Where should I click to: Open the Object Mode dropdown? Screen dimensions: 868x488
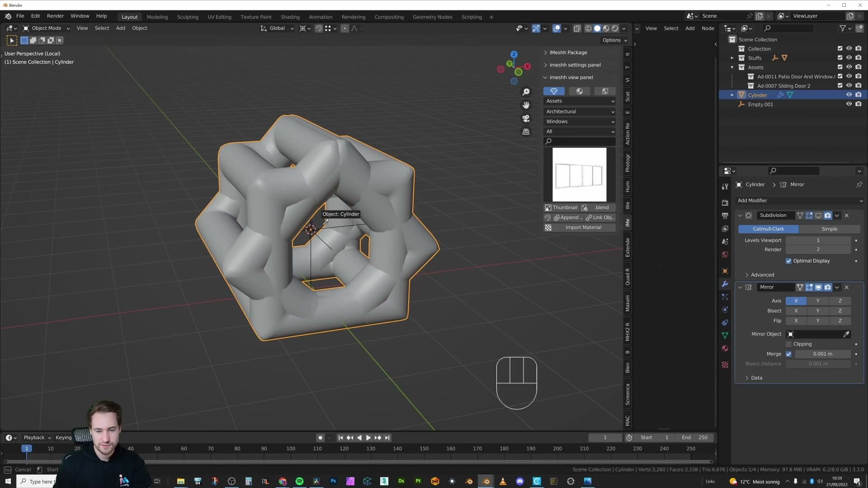47,28
